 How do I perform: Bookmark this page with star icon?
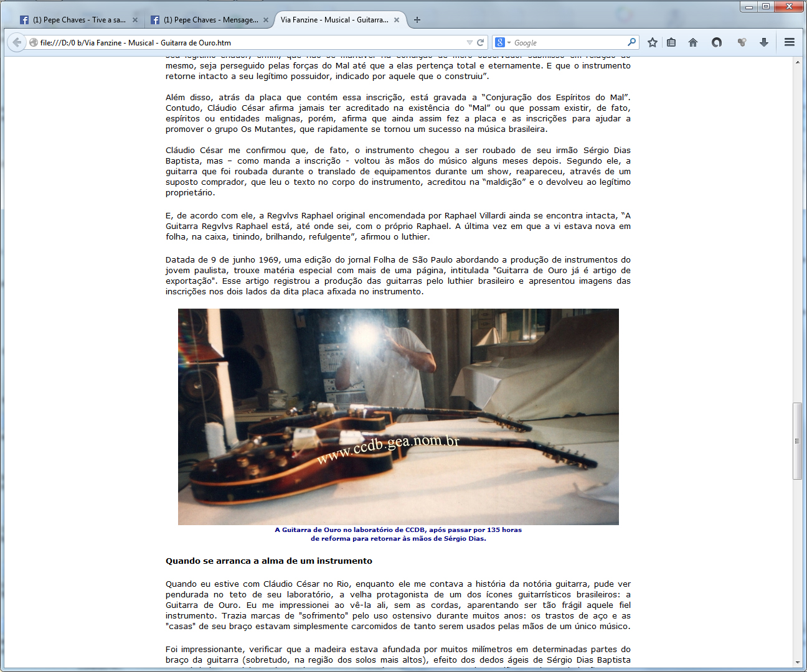pos(652,42)
